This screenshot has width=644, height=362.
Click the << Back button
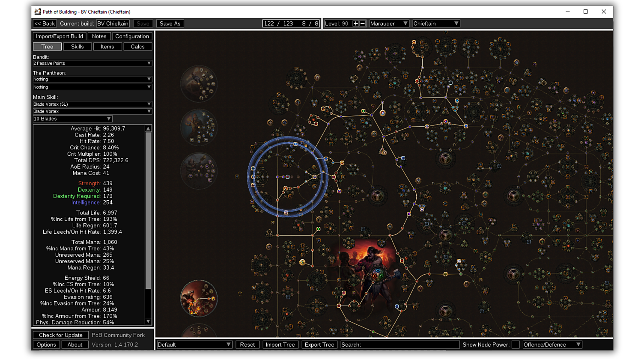coord(45,24)
